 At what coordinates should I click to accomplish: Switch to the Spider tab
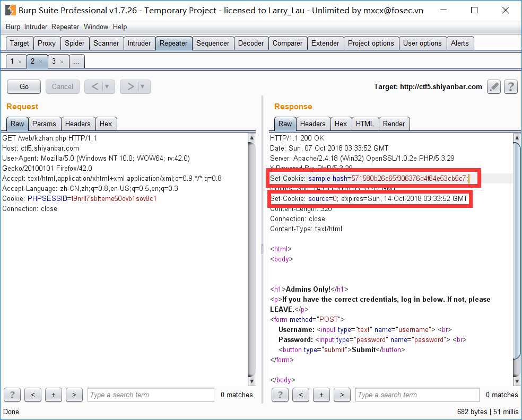click(75, 43)
